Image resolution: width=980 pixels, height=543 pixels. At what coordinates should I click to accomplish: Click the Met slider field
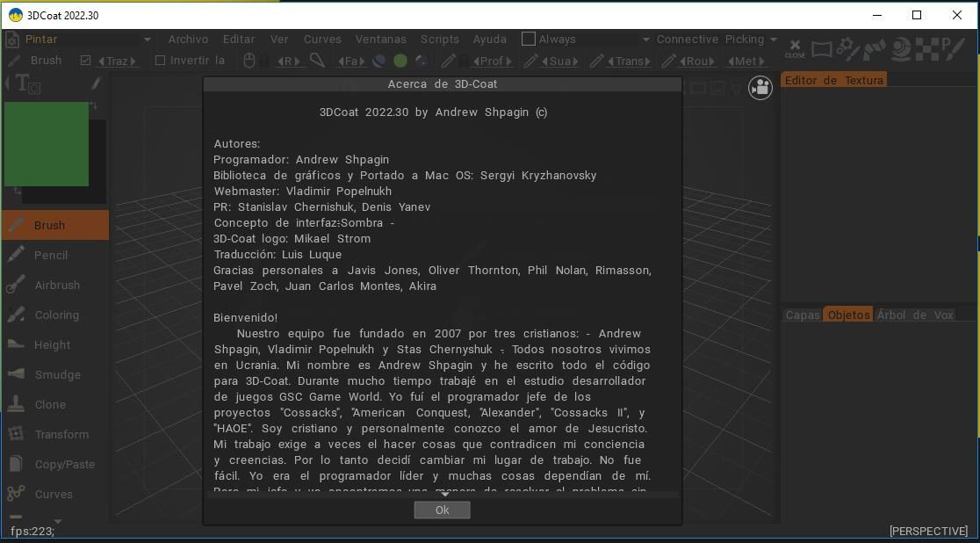(x=746, y=61)
